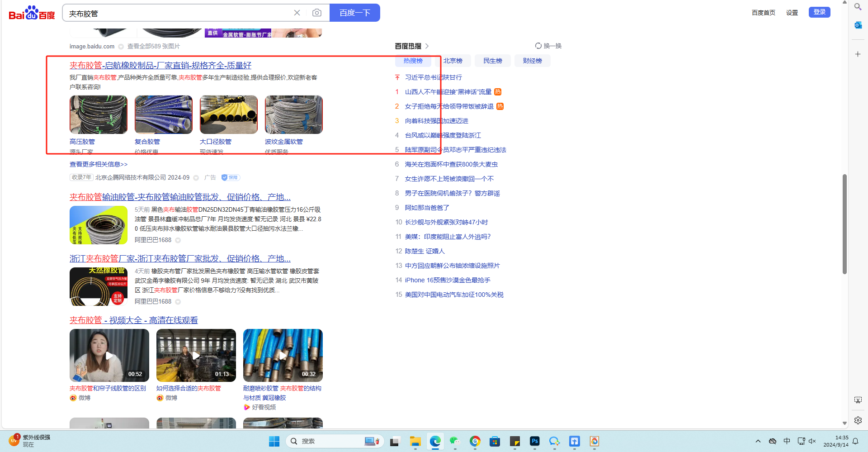The width and height of the screenshot is (868, 452).
Task: Open the 设置 menu at top right
Action: 792,13
